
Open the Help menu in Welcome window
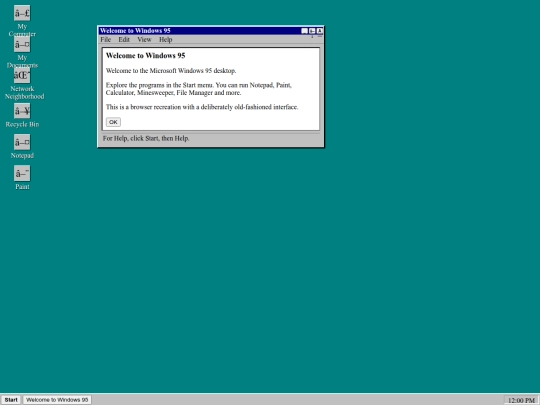166,40
